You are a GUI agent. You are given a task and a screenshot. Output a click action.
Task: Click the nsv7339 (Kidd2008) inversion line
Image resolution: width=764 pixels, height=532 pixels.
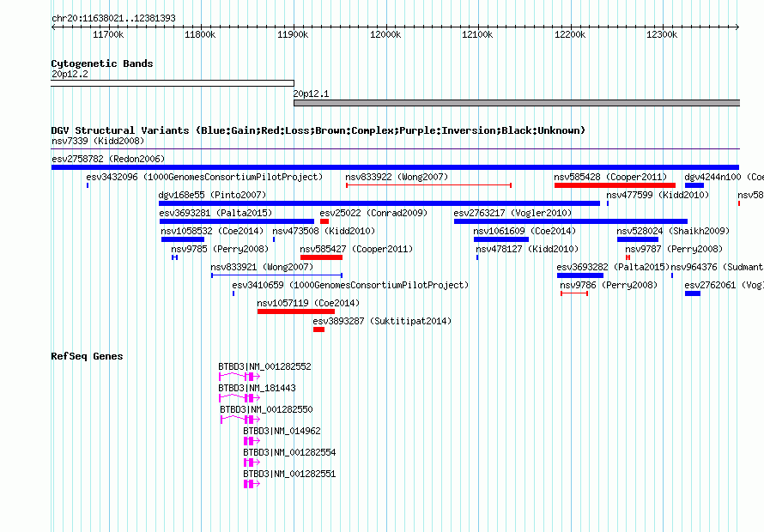pos(395,148)
